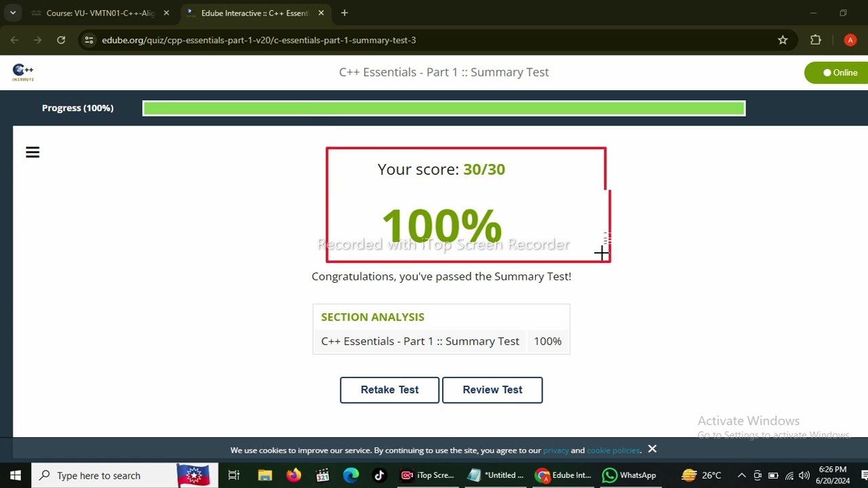This screenshot has height=488, width=868.
Task: Open the Windows Start menu
Action: point(15,475)
